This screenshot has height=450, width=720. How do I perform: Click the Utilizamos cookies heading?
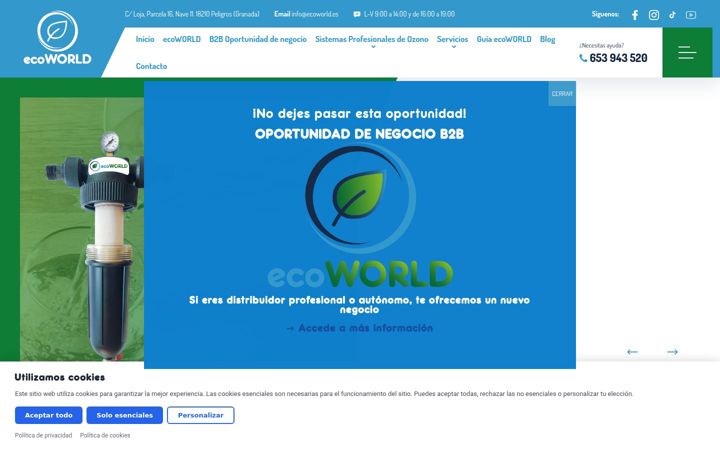click(60, 377)
